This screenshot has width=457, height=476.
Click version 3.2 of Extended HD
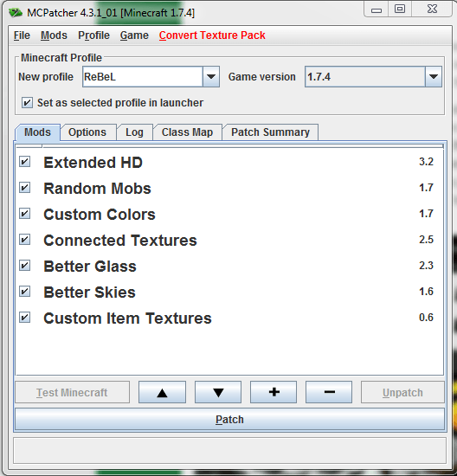[x=426, y=162]
